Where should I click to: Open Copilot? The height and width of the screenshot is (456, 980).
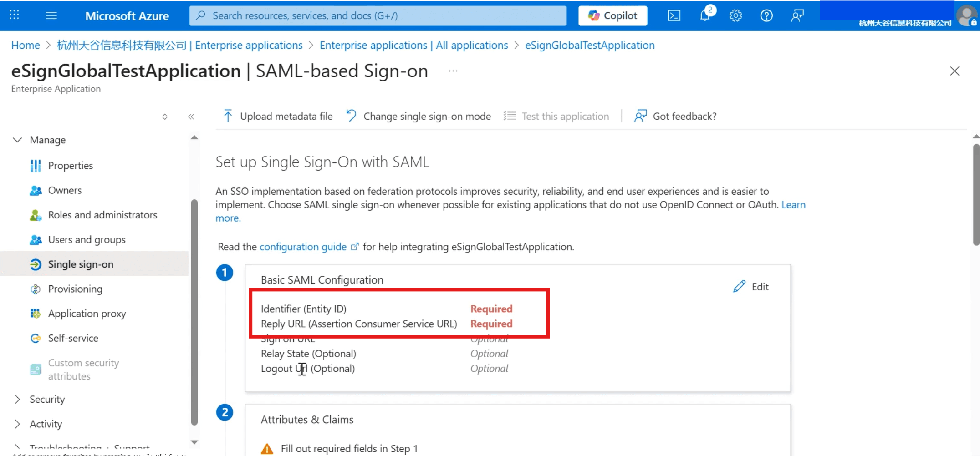[612, 15]
